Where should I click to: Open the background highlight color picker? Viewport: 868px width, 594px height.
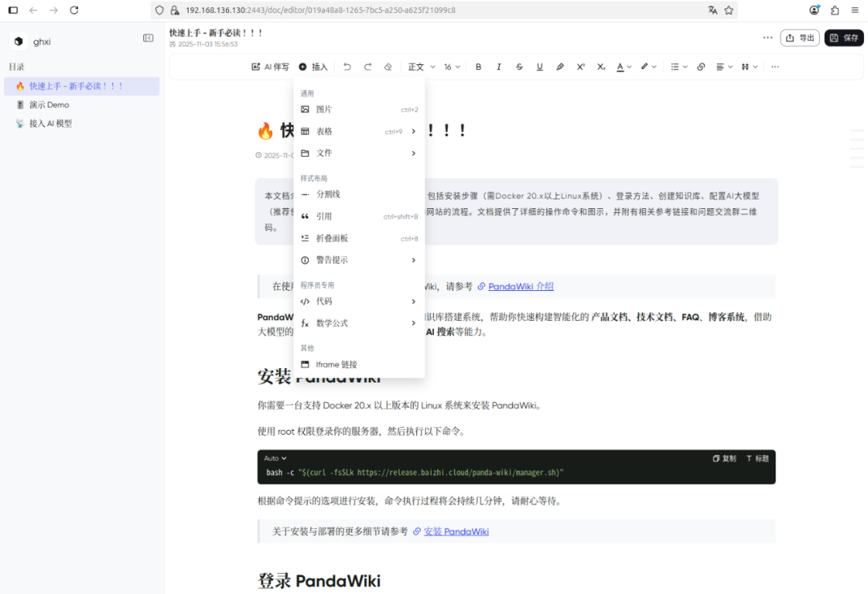(x=649, y=67)
